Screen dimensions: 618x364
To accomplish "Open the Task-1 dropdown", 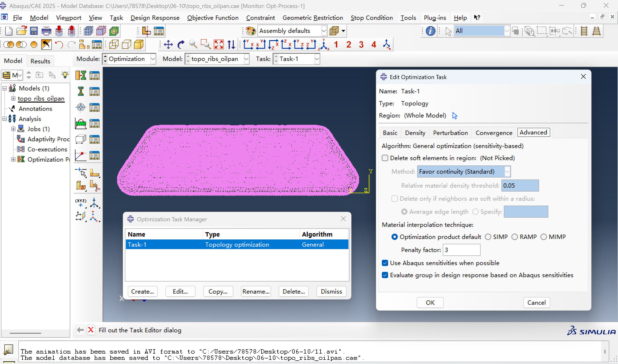I will click(x=317, y=59).
